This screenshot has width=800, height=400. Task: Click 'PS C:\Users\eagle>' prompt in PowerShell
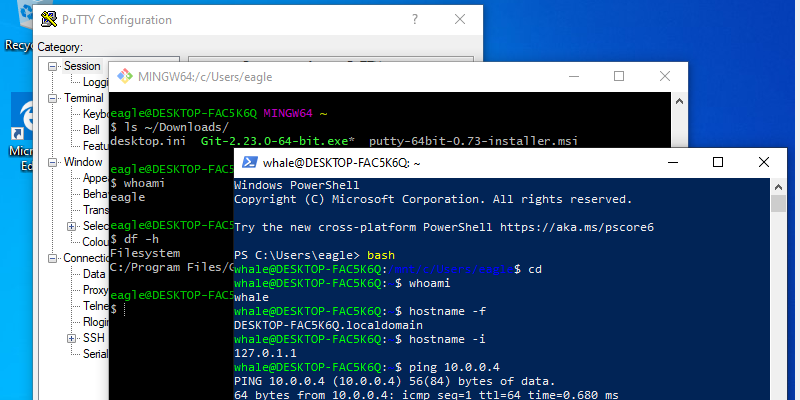pos(297,255)
